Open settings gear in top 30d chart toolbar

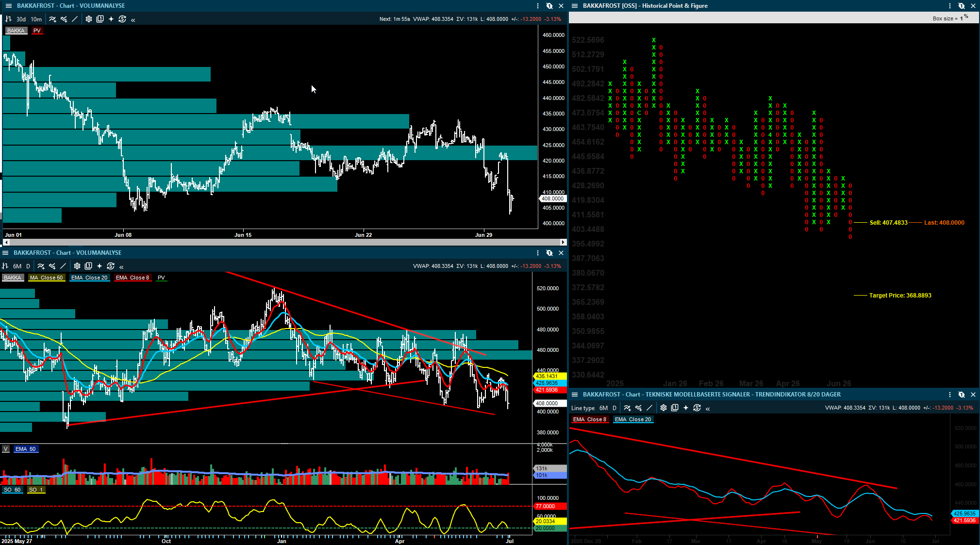[89, 19]
